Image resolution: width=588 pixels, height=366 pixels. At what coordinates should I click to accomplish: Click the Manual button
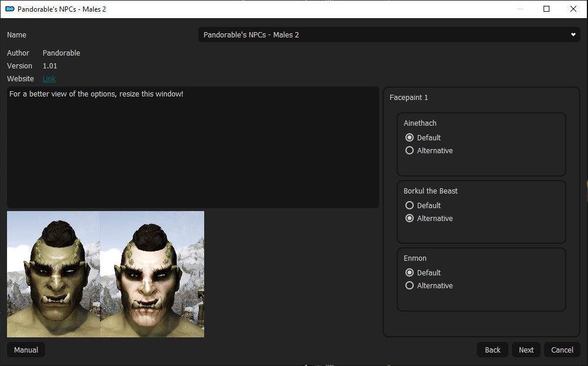26,350
